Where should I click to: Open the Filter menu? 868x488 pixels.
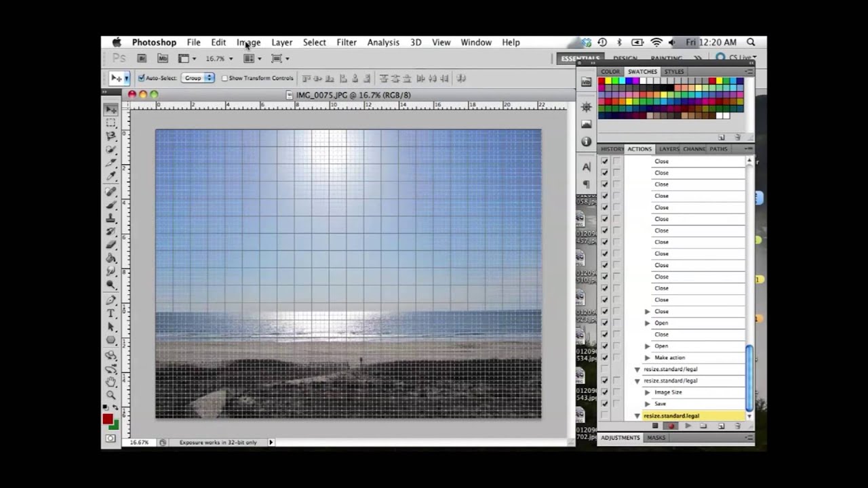click(x=347, y=42)
